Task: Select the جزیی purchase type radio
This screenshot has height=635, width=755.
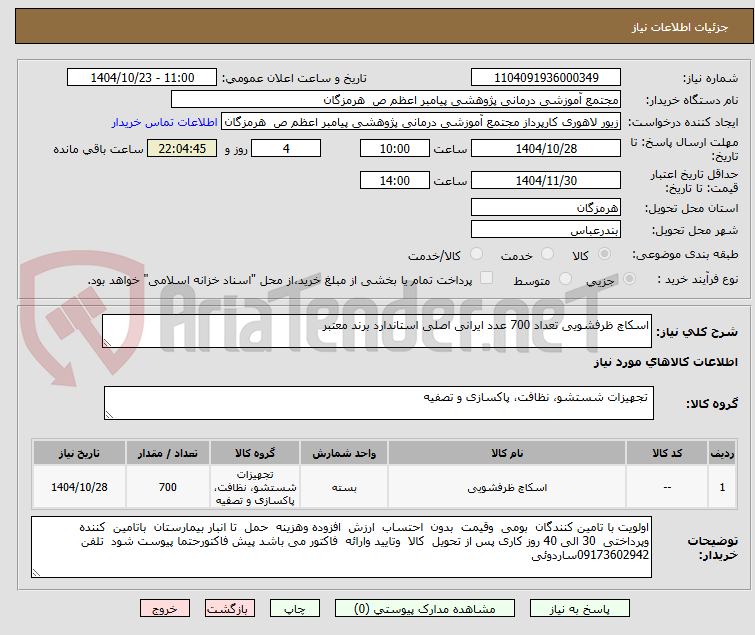Action: click(629, 279)
